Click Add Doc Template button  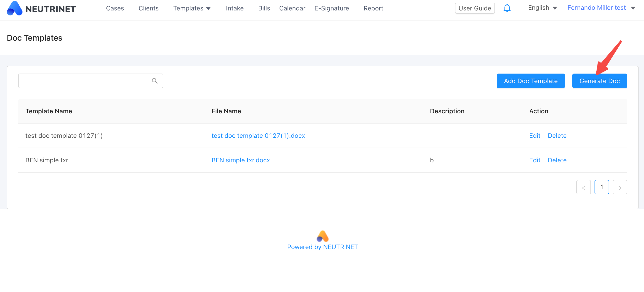pos(531,81)
